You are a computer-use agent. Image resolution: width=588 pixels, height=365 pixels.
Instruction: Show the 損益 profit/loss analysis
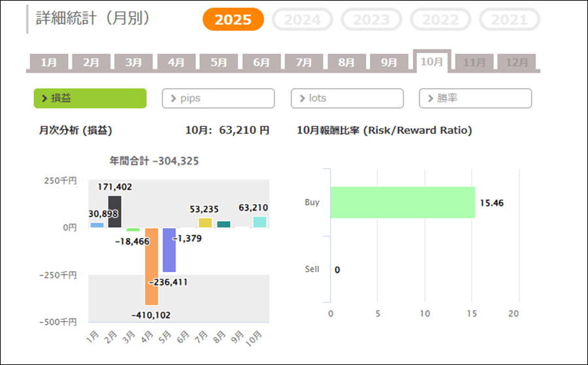pyautogui.click(x=90, y=98)
